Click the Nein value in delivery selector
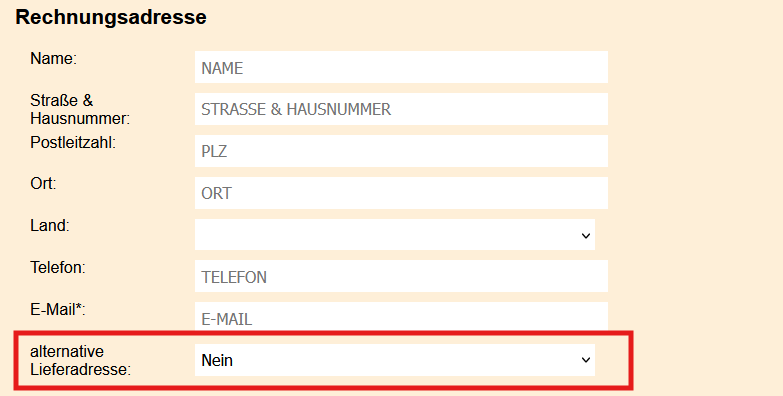The width and height of the screenshot is (783, 396). pyautogui.click(x=217, y=360)
